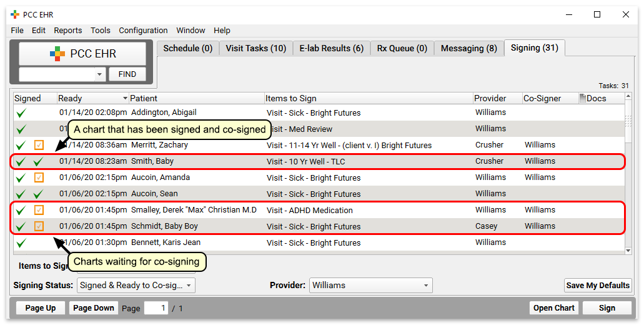This screenshot has height=325, width=644.
Task: Click the PCC EHR title bar app icon
Action: [15, 15]
